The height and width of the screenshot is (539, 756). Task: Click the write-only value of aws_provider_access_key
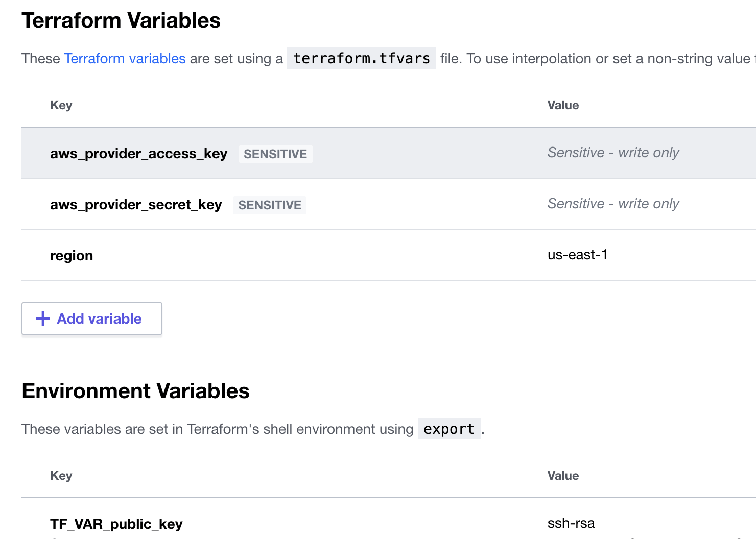pyautogui.click(x=613, y=153)
